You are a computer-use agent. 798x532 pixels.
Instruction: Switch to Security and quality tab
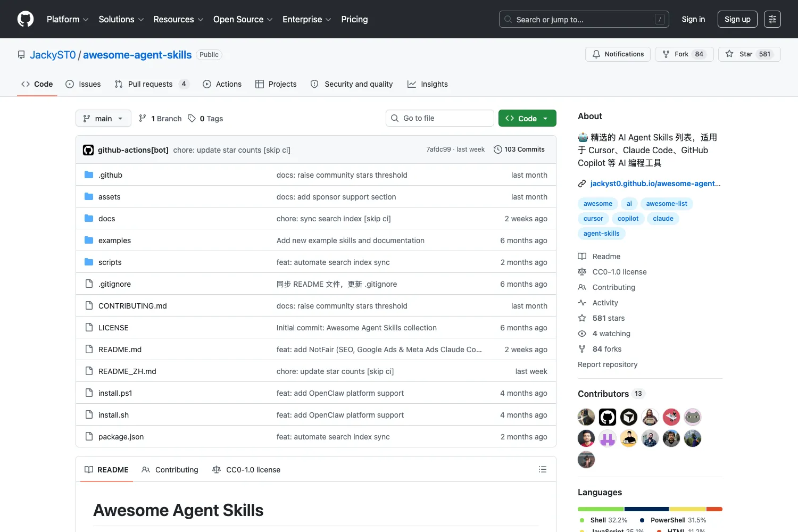[352, 84]
